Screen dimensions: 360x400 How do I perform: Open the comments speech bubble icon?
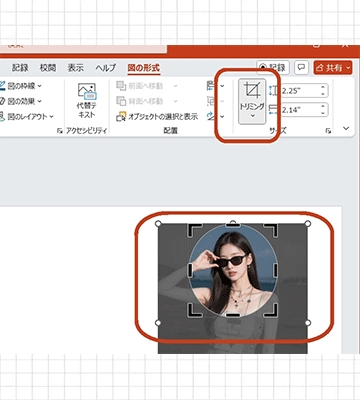pos(301,68)
